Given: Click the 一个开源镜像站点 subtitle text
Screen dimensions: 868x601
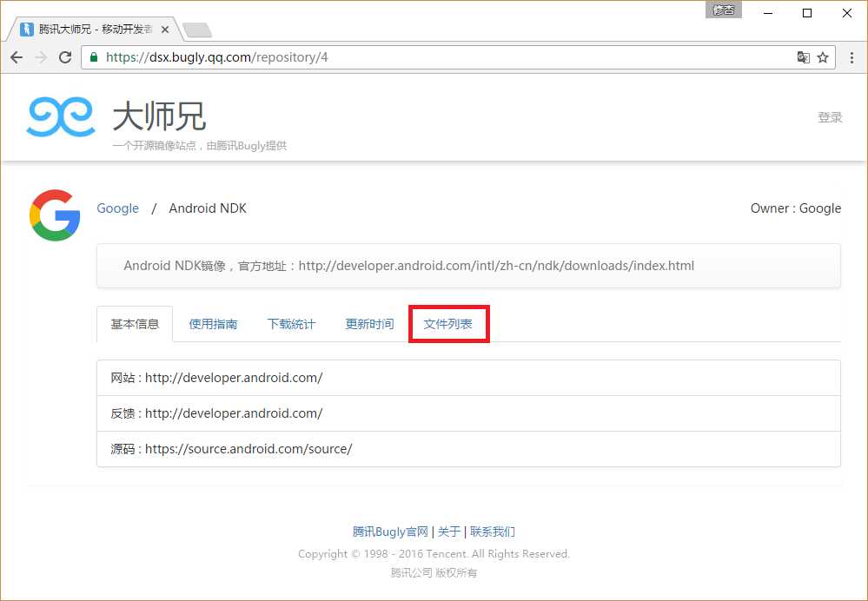Looking at the screenshot, I should pos(199,146).
